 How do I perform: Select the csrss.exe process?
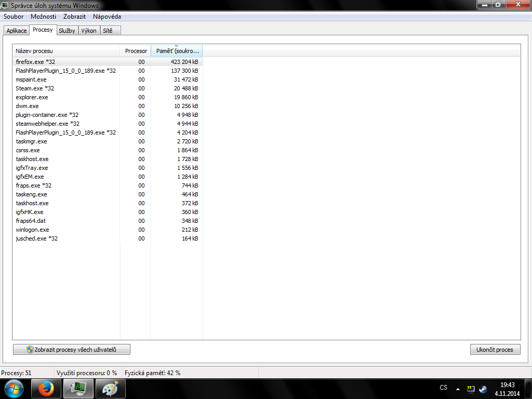108,150
